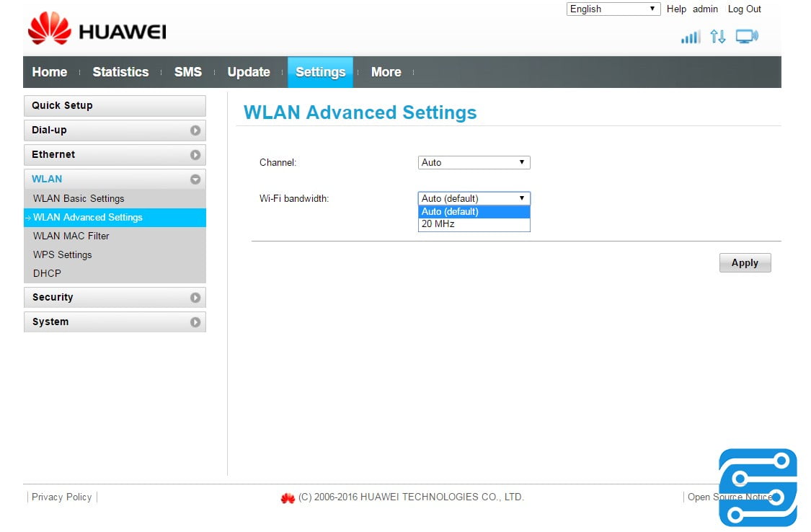The width and height of the screenshot is (811, 532).
Task: Open WLAN MAC Filter page
Action: 71,236
